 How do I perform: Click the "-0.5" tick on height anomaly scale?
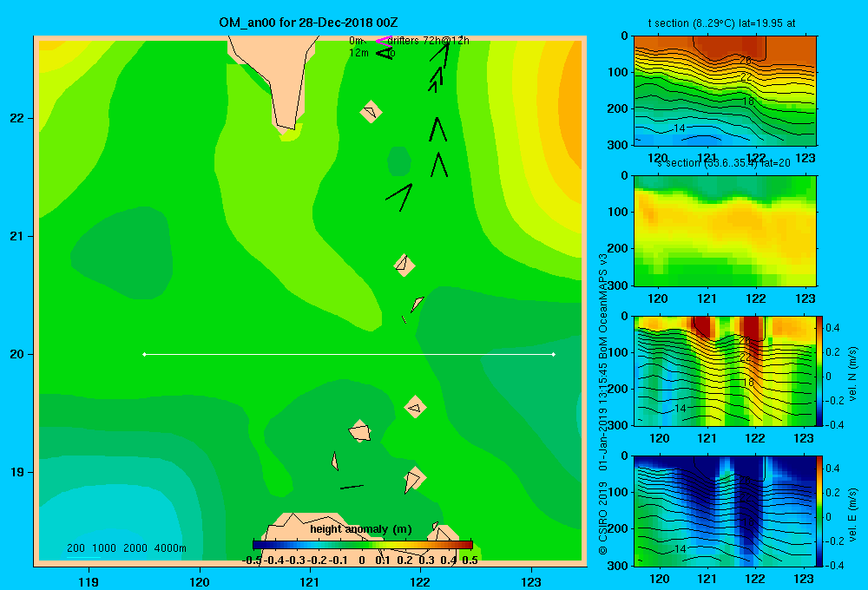(x=252, y=560)
